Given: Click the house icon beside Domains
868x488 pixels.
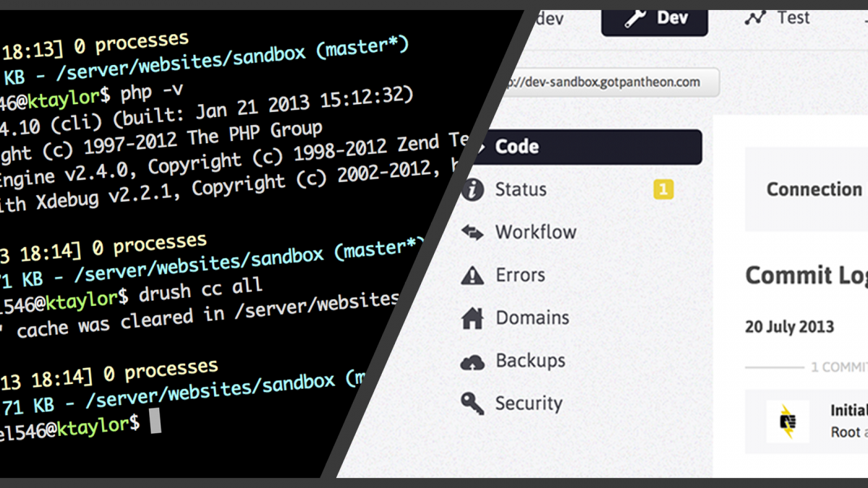Looking at the screenshot, I should point(472,318).
